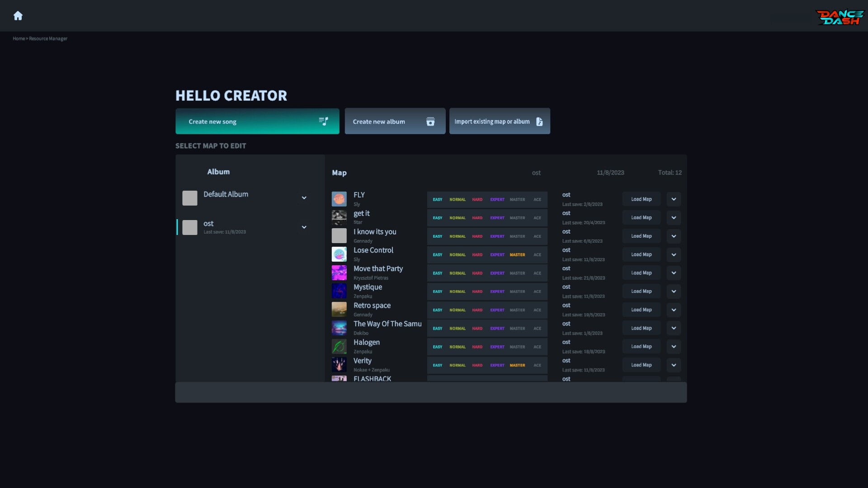Collapse the ost album entry
The image size is (868, 488).
click(x=304, y=227)
